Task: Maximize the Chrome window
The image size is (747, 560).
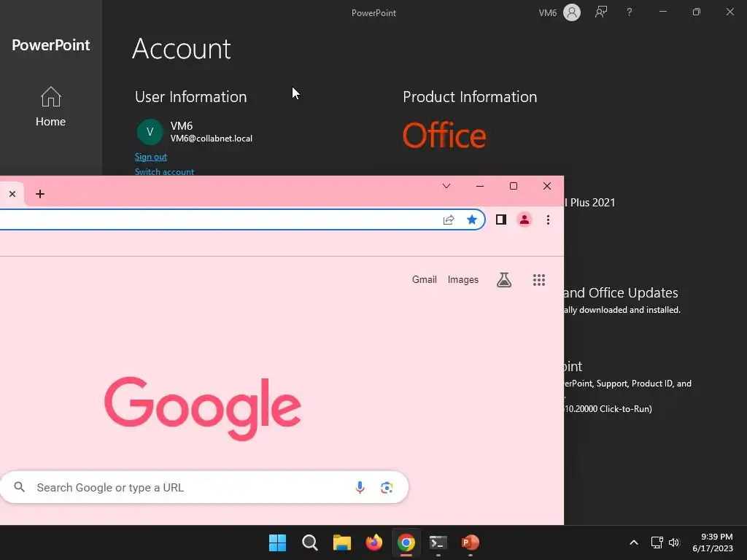Action: 513,186
